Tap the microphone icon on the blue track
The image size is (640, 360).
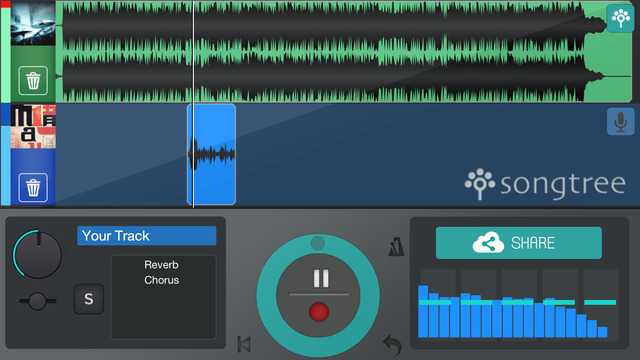coord(620,121)
